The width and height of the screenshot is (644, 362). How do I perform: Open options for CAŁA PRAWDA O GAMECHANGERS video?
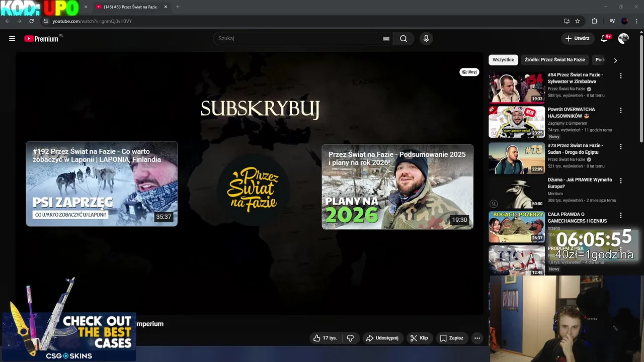tap(620, 215)
